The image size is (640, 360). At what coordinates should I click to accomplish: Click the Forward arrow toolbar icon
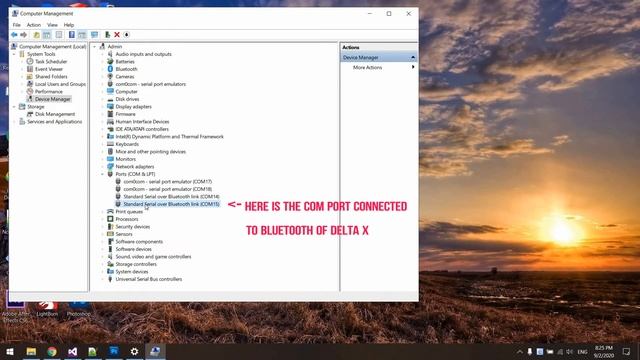click(x=24, y=35)
